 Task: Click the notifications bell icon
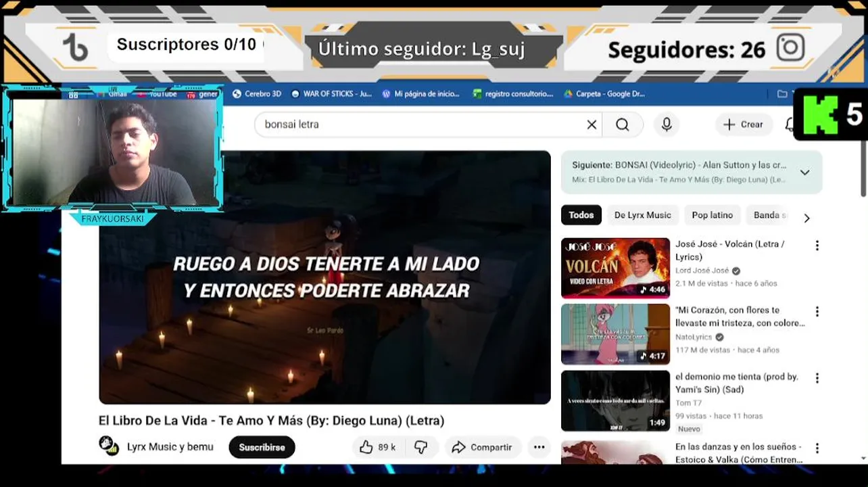[789, 124]
